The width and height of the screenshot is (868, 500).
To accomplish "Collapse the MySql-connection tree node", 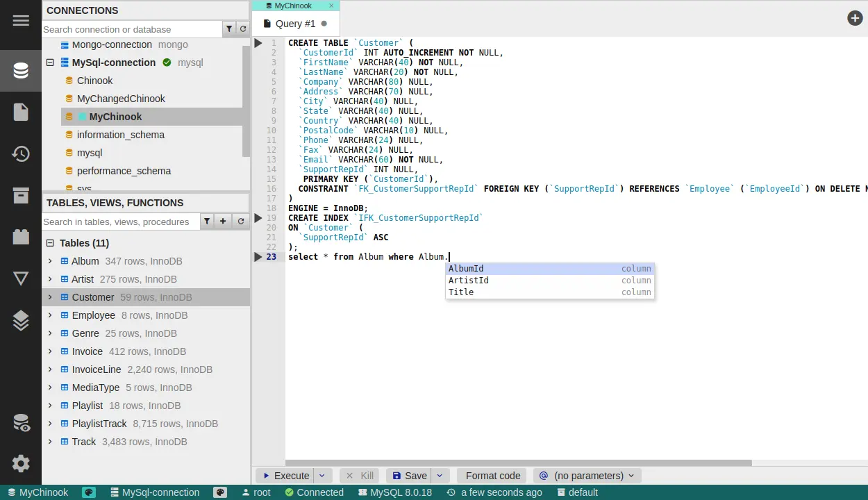I will point(50,62).
